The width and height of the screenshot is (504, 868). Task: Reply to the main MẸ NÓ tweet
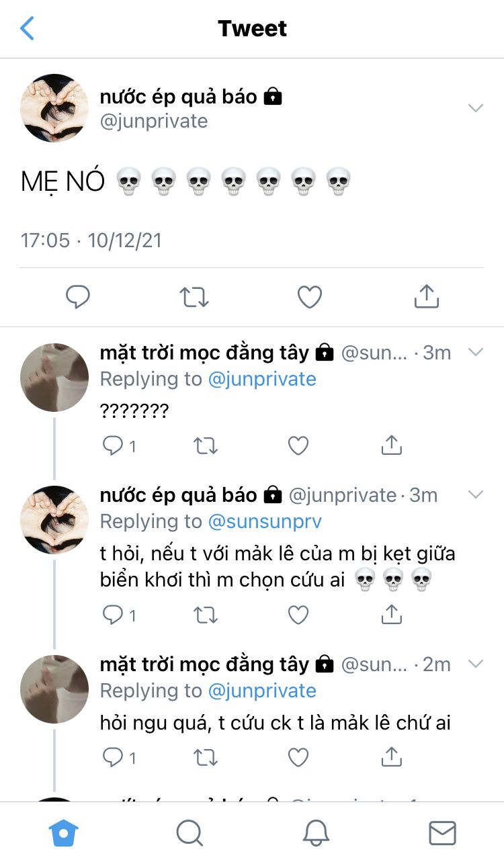pos(78,296)
